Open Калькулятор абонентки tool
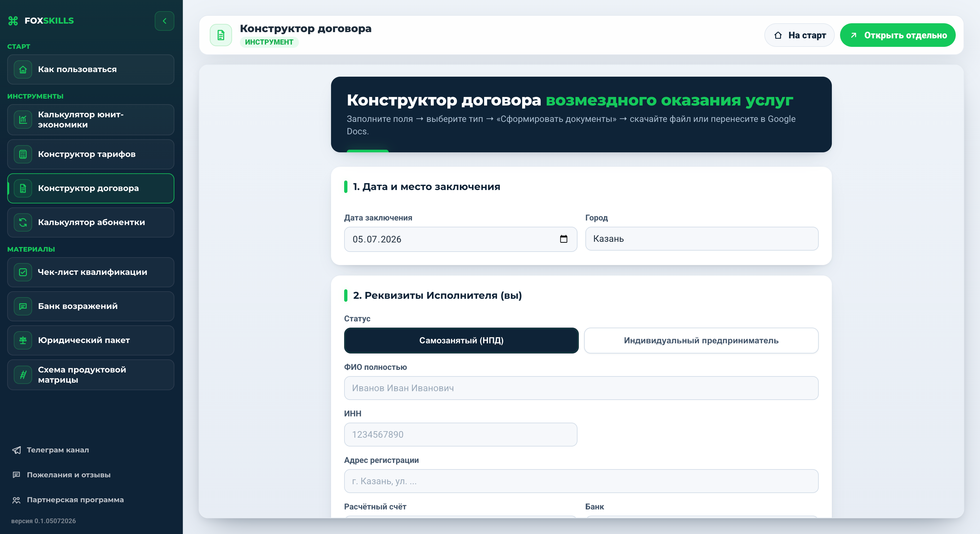Screen dimensions: 980x534 [x=90, y=222]
